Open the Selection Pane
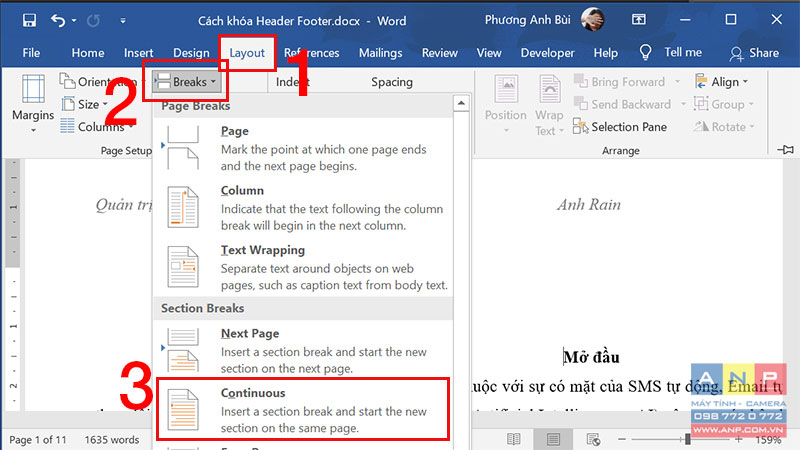800x450 pixels. coord(620,127)
